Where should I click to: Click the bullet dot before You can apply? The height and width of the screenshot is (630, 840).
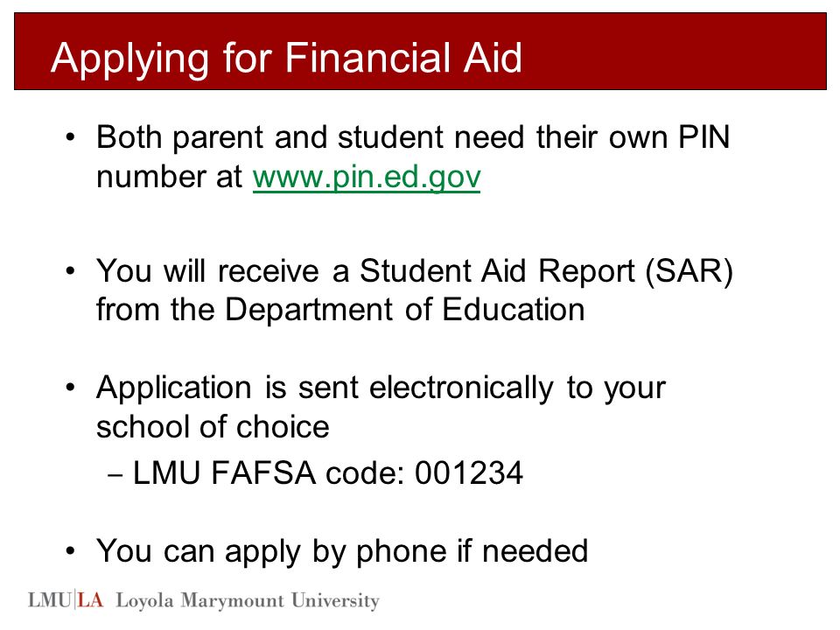[71, 551]
